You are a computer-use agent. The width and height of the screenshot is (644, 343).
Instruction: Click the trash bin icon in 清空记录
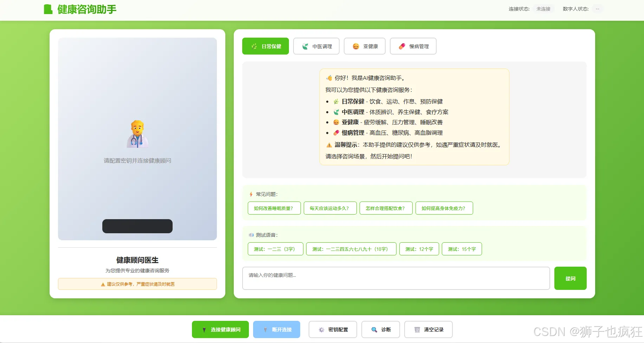(x=417, y=330)
